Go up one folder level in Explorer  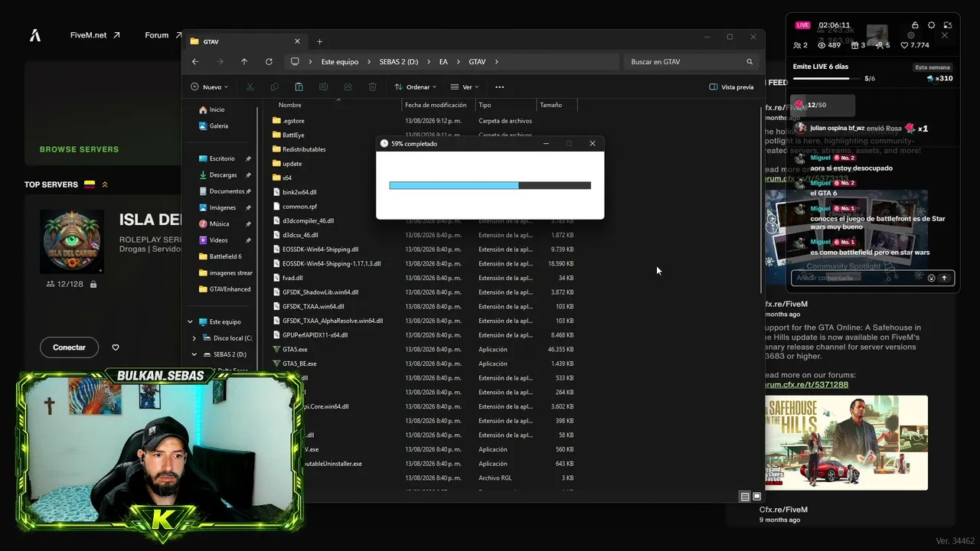(244, 62)
